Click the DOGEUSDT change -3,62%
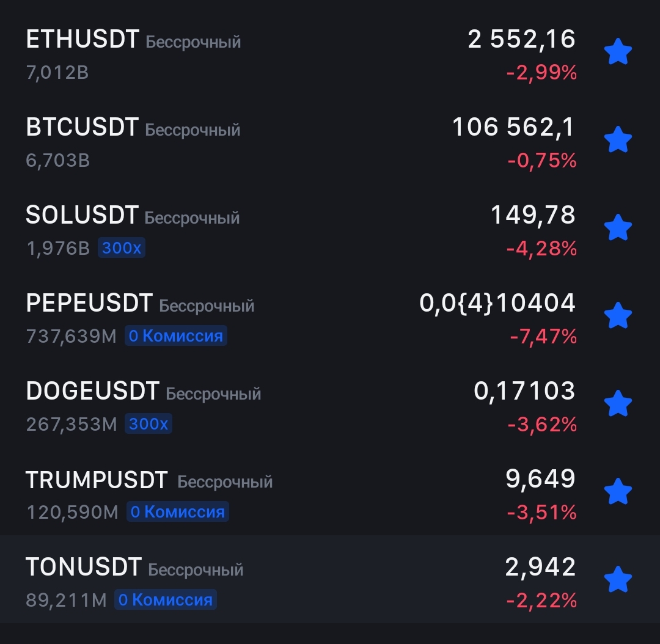The width and height of the screenshot is (660, 644). 542,424
